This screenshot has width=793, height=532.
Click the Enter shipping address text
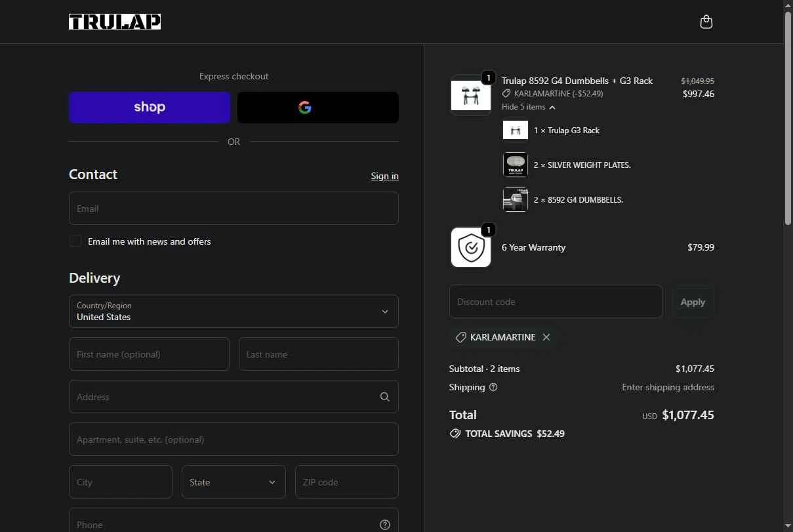click(x=668, y=387)
